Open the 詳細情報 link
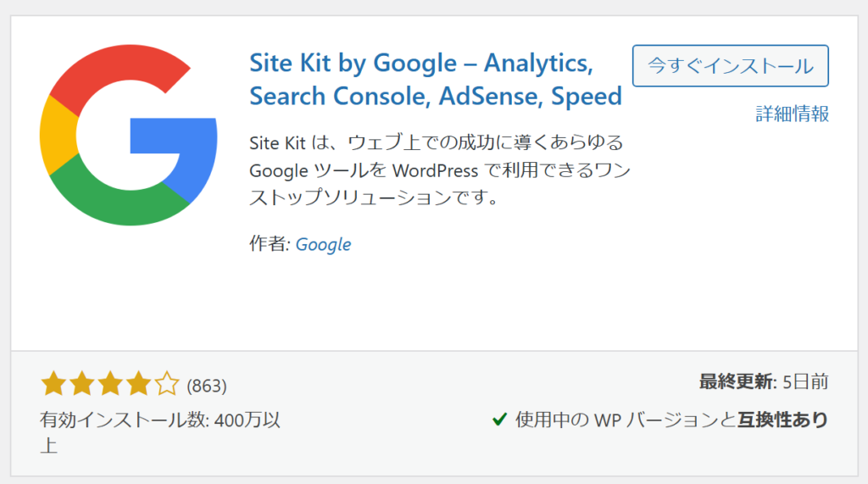The image size is (868, 484). coord(792,114)
